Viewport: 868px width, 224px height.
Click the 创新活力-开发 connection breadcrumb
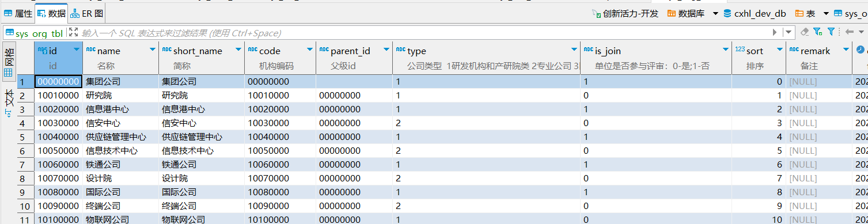point(625,13)
